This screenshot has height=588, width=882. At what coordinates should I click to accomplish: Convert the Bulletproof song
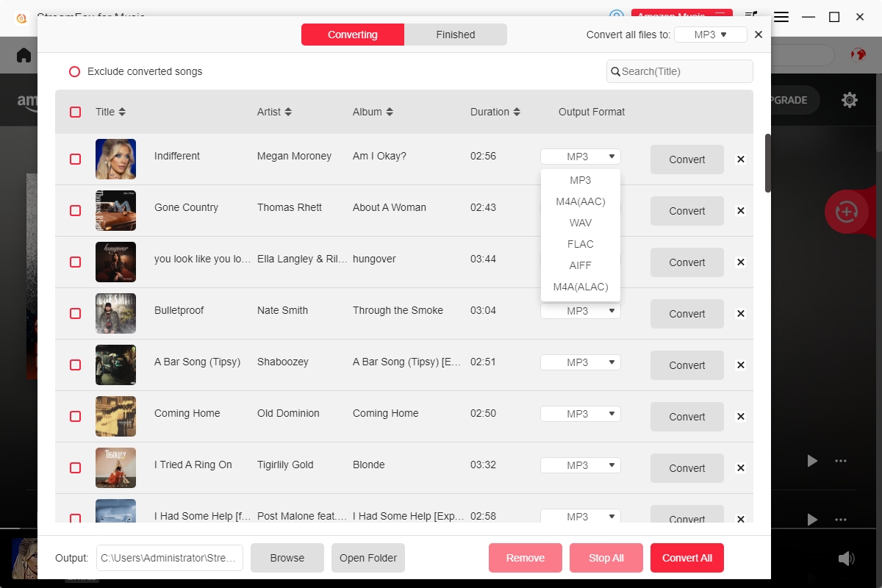687,314
